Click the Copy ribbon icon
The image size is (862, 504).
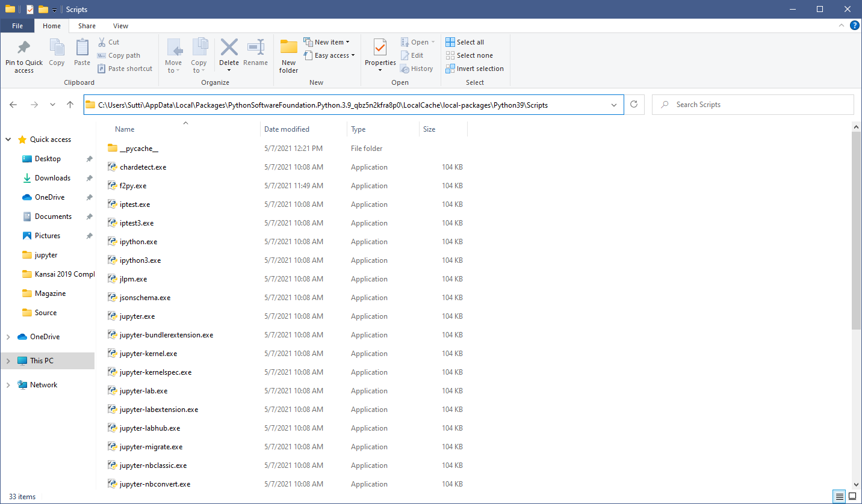57,48
